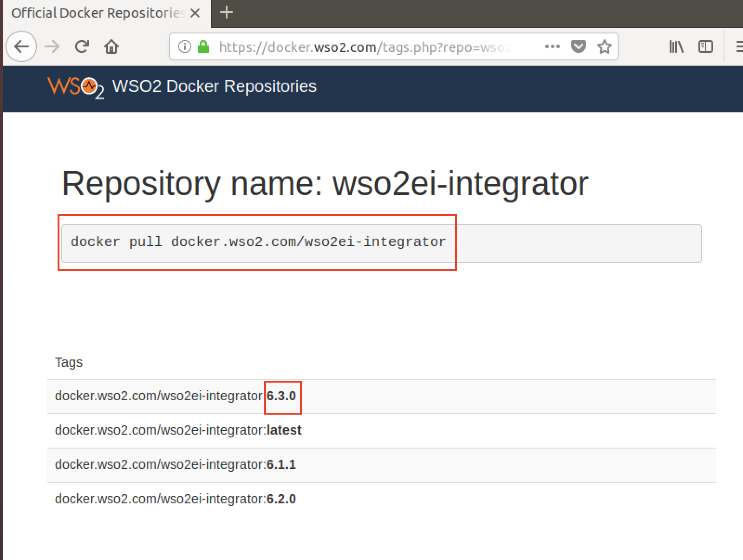Viewport: 743px width, 560px height.
Task: Click the green padlock security icon
Action: (x=203, y=46)
